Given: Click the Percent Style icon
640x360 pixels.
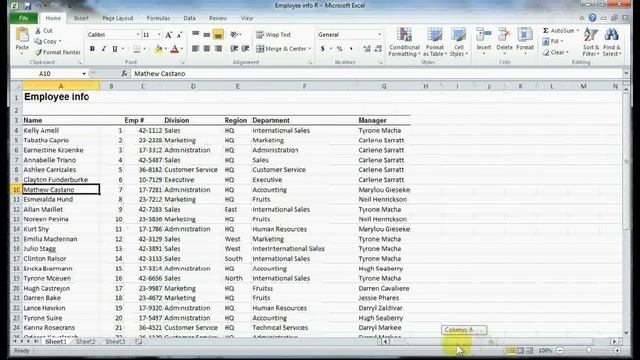Looking at the screenshot, I should click(339, 49).
